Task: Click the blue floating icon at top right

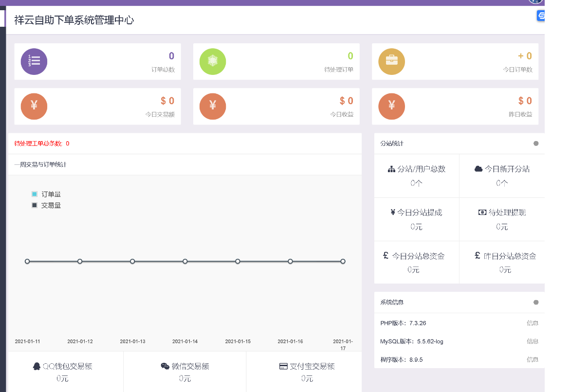Action: (541, 16)
